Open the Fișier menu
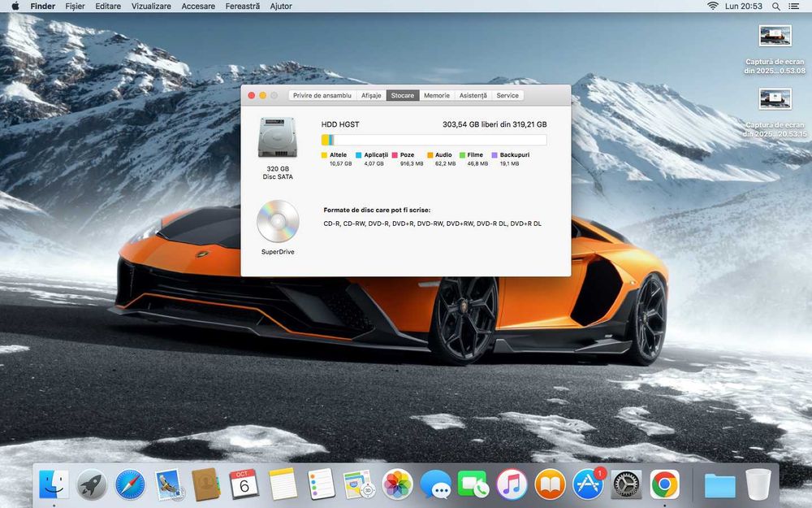The width and height of the screenshot is (812, 508). pos(75,7)
